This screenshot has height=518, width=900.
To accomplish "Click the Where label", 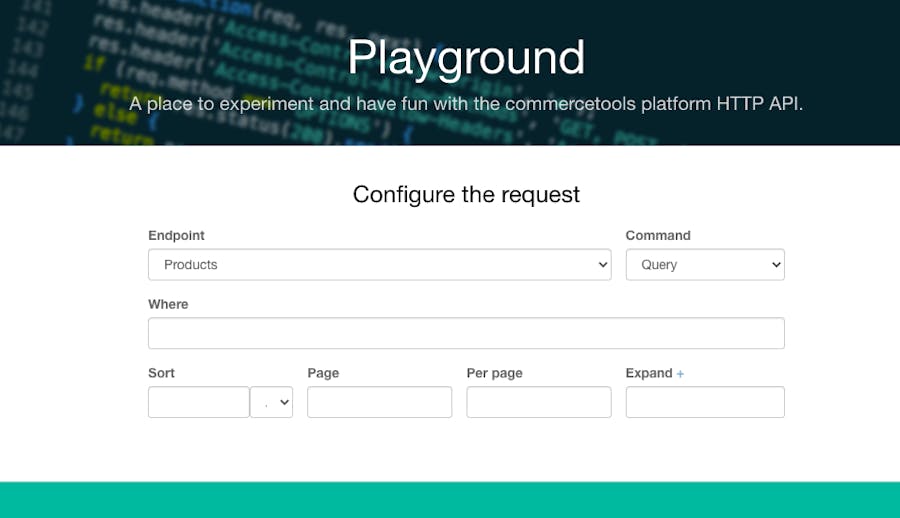I will [x=168, y=304].
